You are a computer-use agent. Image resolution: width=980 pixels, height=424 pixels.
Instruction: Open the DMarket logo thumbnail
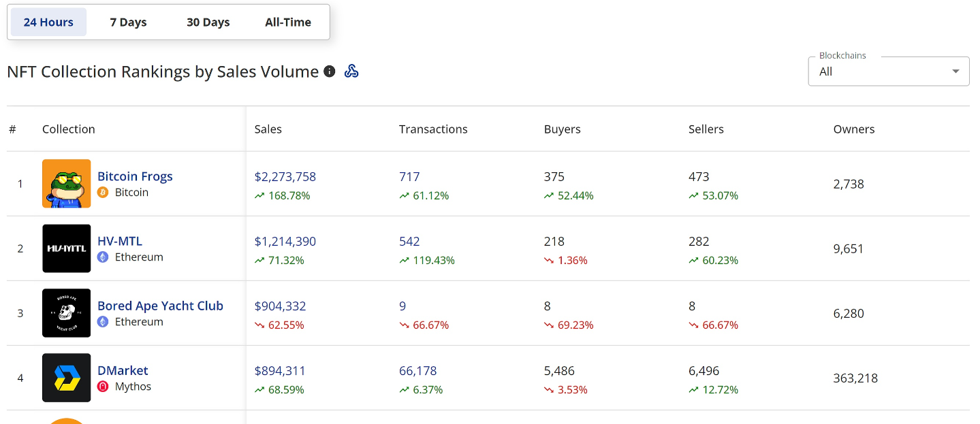click(x=66, y=378)
